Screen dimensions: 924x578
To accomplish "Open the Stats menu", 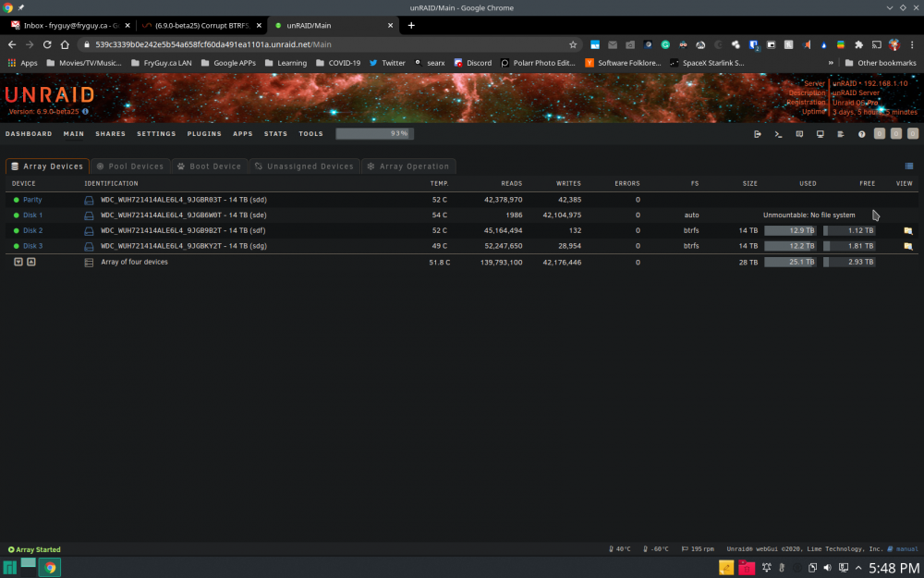I will pyautogui.click(x=275, y=134).
